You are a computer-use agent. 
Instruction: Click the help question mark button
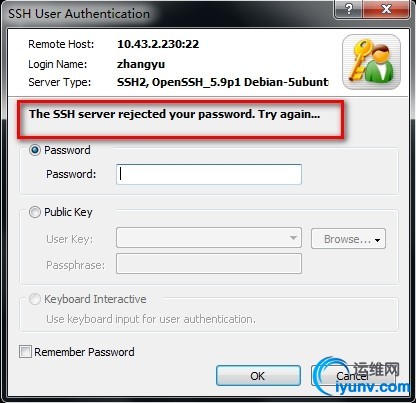coord(348,9)
